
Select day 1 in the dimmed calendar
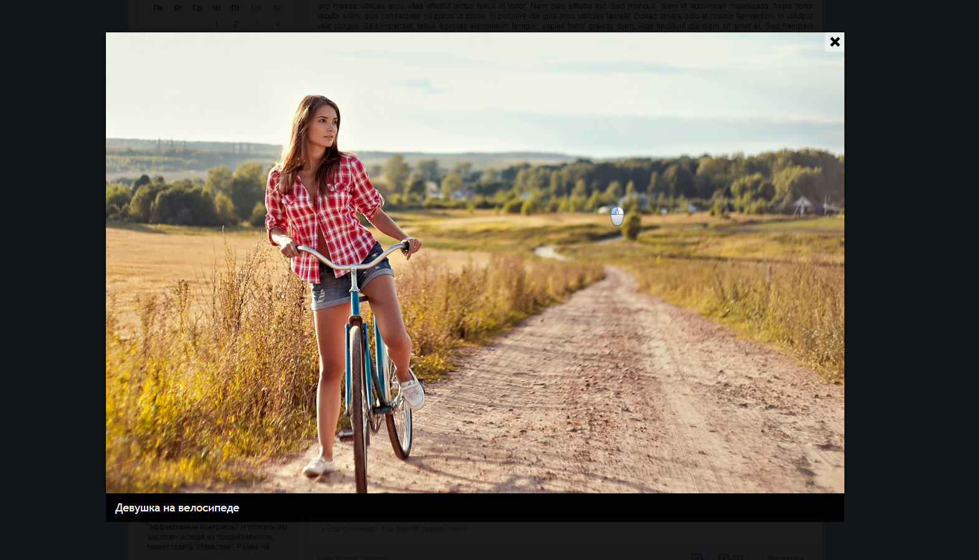[x=216, y=24]
